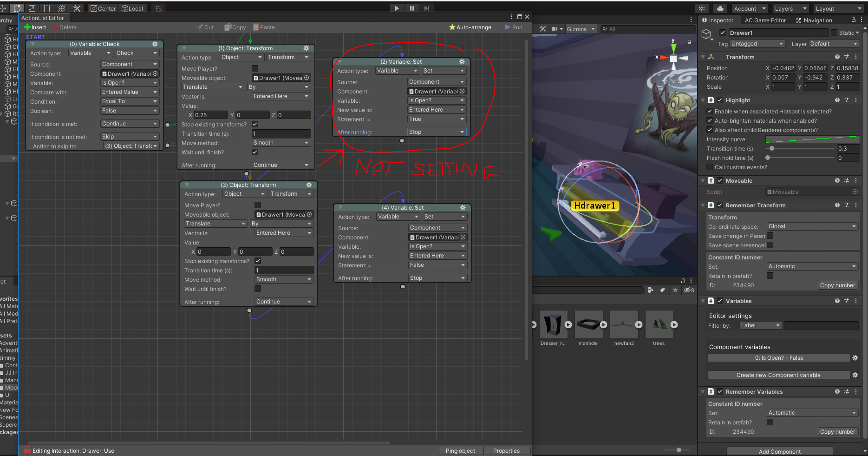This screenshot has height=456, width=868.
Task: Select the combined Transform tool in the toolbar
Action: point(62,8)
